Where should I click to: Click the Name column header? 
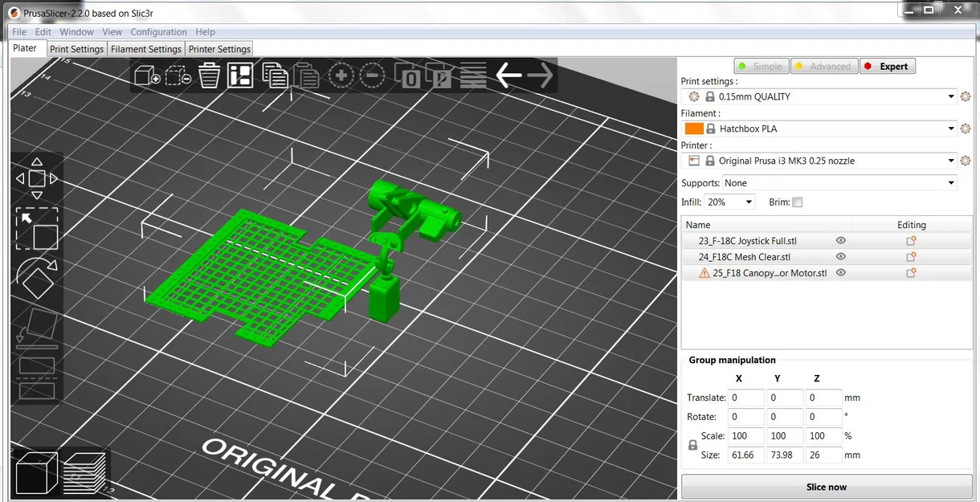[x=755, y=225]
